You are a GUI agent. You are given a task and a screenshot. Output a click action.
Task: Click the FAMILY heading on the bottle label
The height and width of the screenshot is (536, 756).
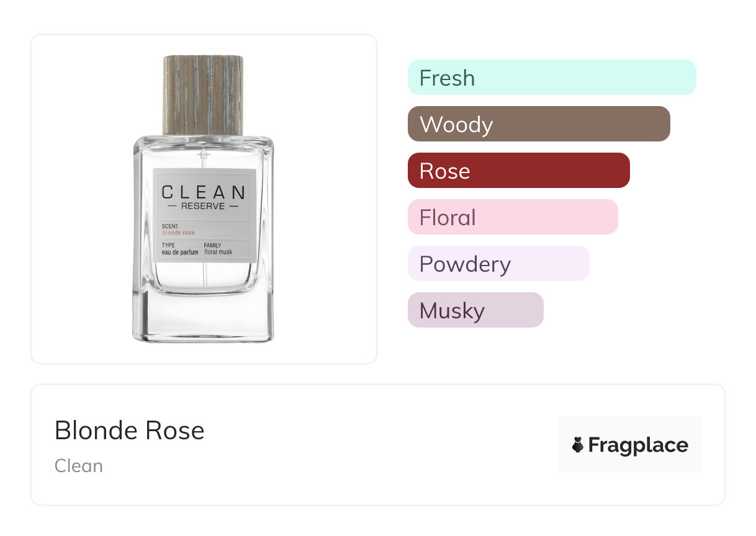coord(213,246)
